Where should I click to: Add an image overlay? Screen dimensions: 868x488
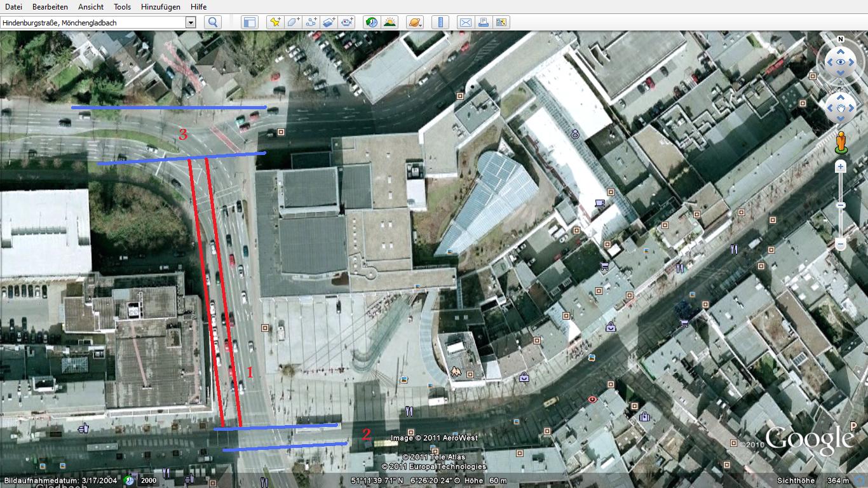(x=329, y=22)
